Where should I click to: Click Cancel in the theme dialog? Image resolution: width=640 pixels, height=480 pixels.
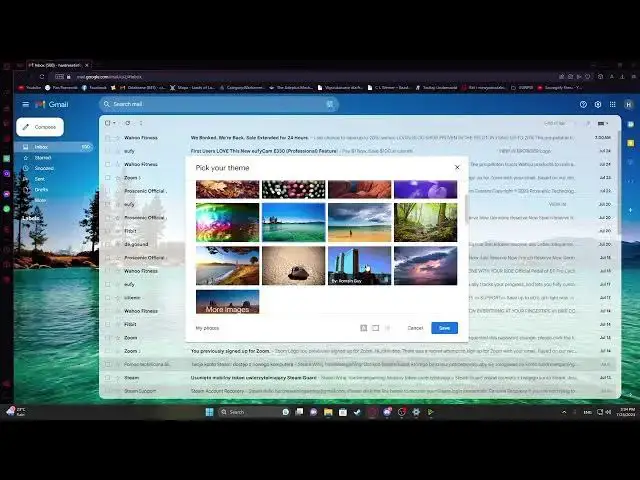(x=415, y=328)
